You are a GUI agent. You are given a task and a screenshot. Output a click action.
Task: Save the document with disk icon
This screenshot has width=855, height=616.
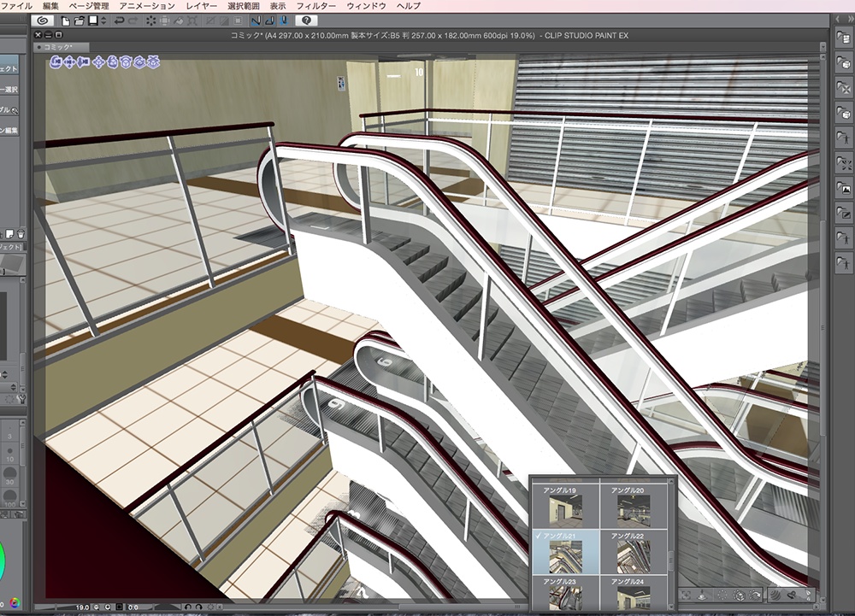point(93,21)
